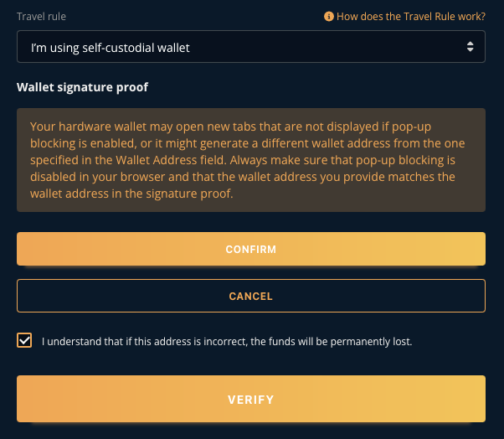Open the "How does the Travel Rule work?" link
The image size is (504, 439).
410,16
